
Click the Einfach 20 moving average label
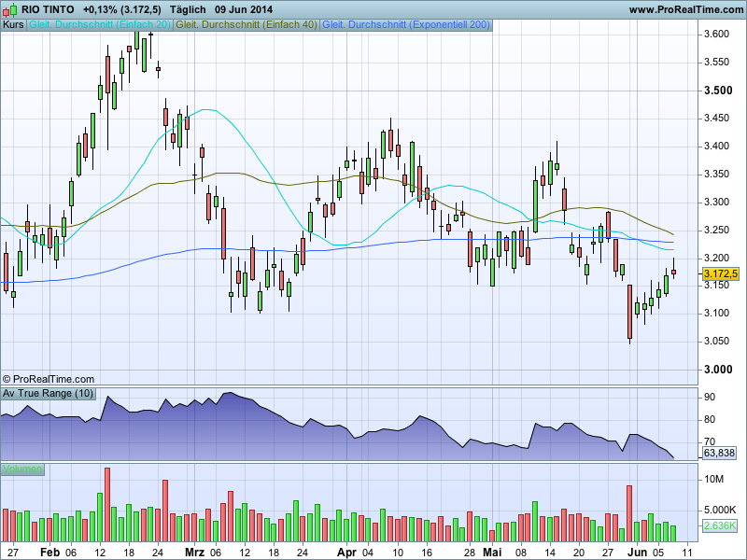(100, 24)
